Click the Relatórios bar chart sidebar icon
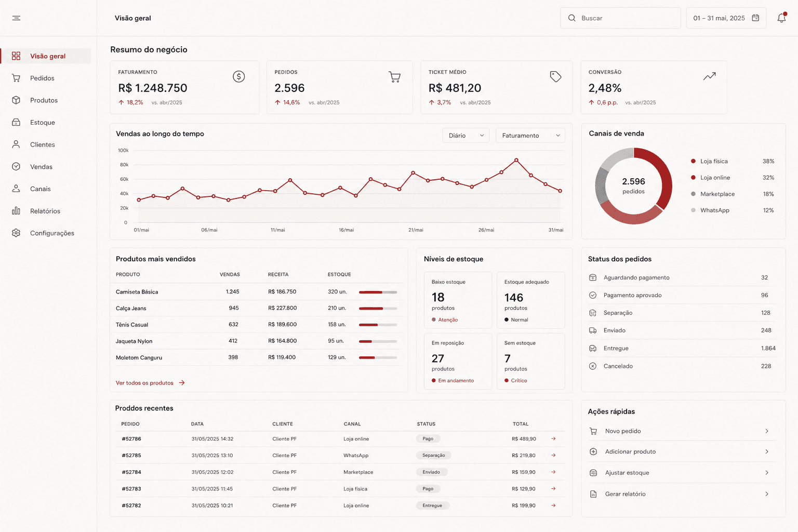The image size is (798, 532). coord(16,211)
